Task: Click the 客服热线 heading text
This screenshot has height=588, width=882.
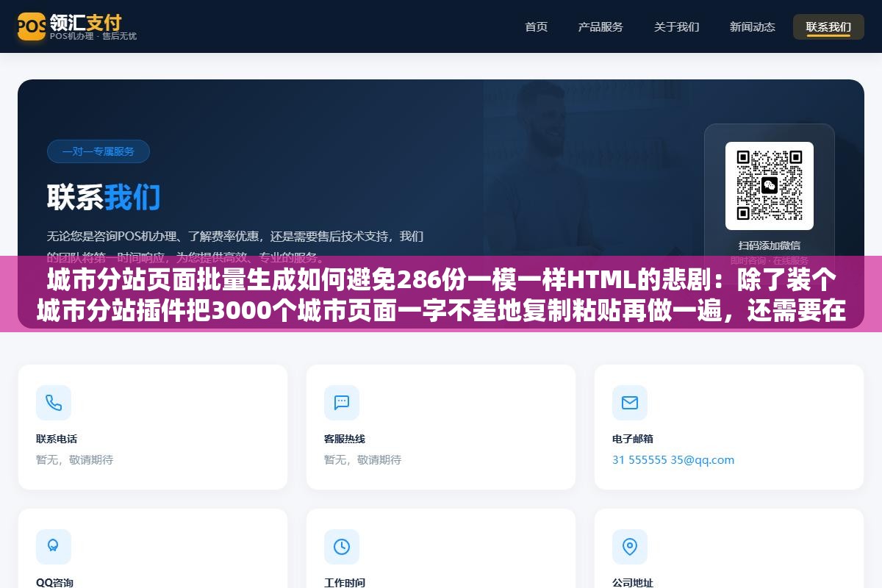Action: coord(345,439)
